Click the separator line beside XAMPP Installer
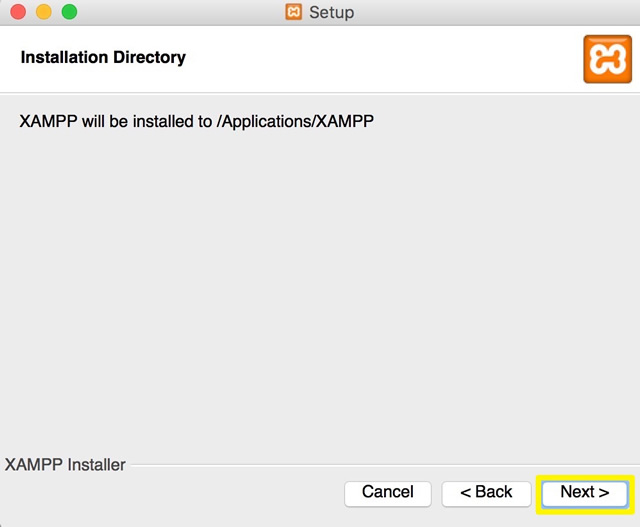 tap(384, 465)
